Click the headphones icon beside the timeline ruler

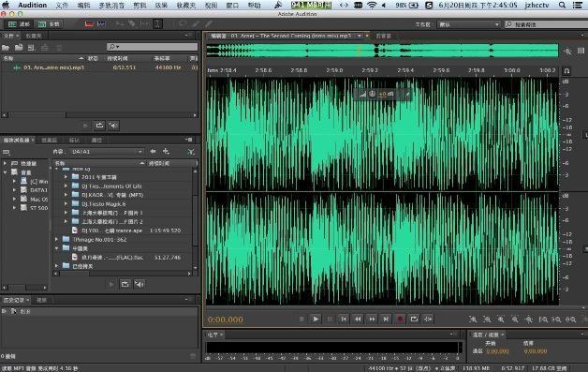pyautogui.click(x=566, y=70)
